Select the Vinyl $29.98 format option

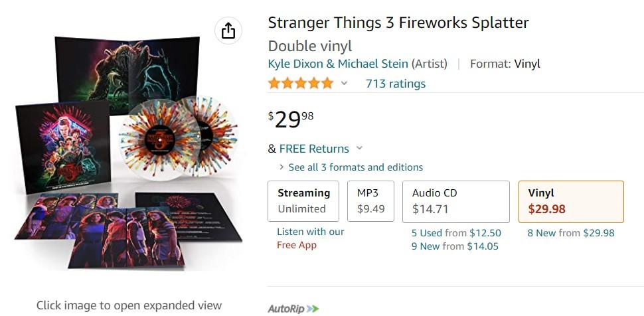tap(570, 201)
